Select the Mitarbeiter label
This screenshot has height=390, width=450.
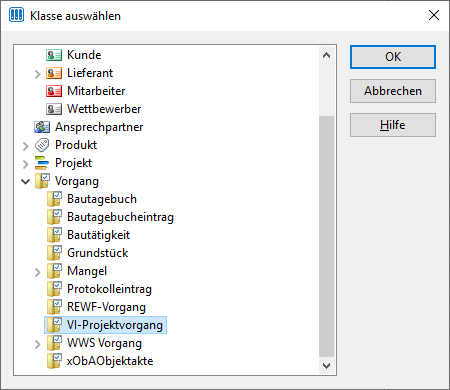[96, 91]
